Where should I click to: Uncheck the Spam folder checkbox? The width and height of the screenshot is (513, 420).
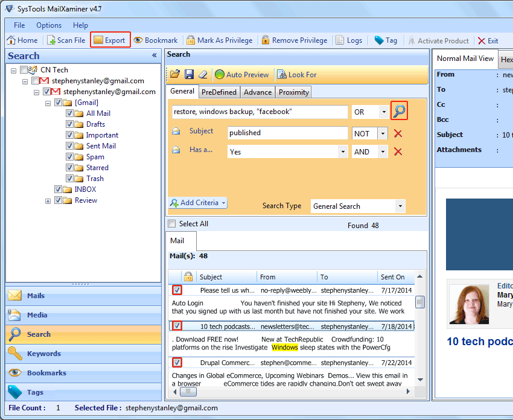coord(69,157)
